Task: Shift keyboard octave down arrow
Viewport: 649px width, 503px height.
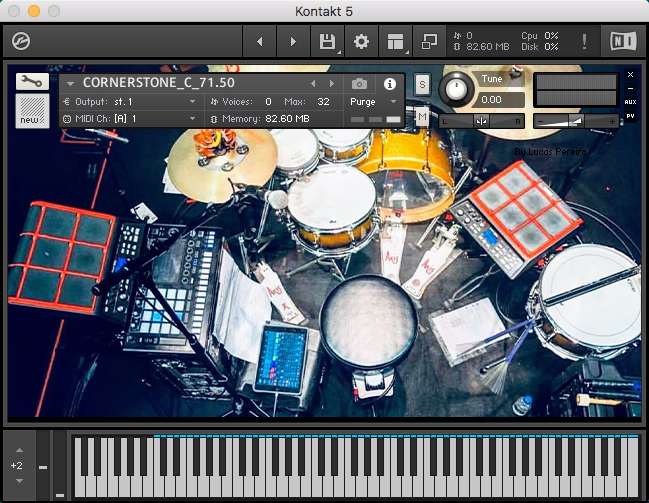Action: click(19, 481)
